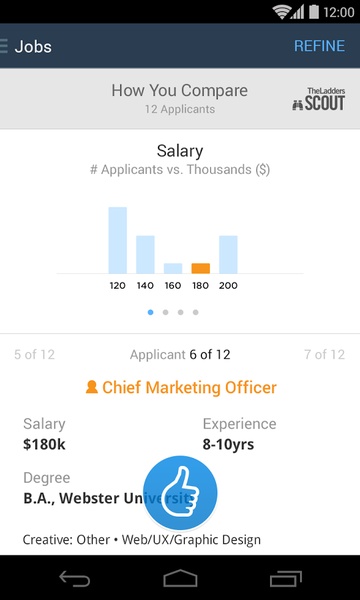
Task: Jump to the fourth chart page dot
Action: click(195, 312)
